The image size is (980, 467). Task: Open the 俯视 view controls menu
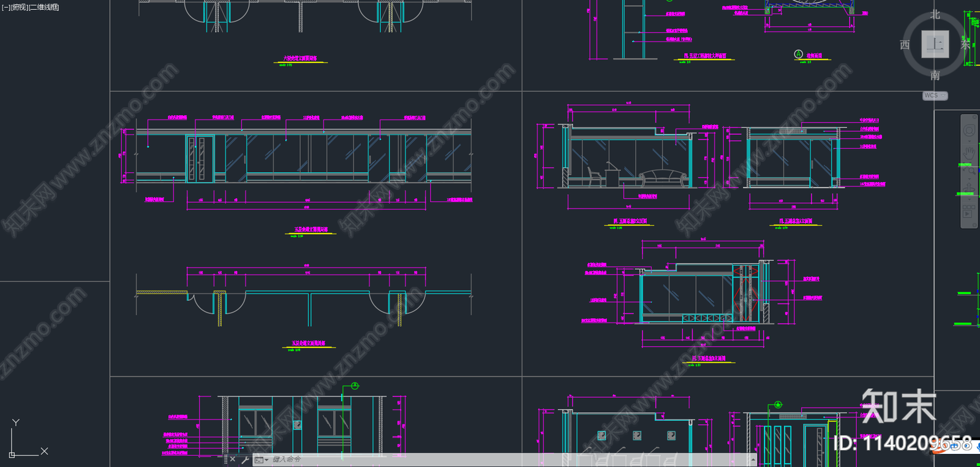[19, 7]
